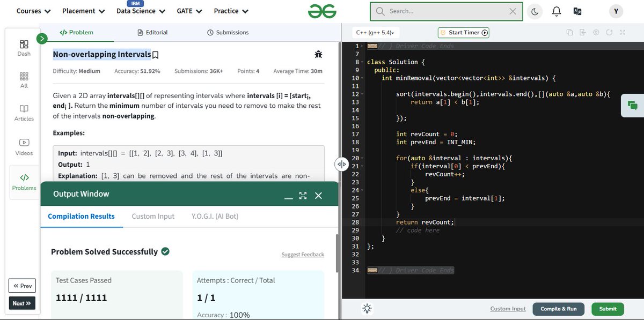Open the Videos sidebar section
644x320 pixels.
pyautogui.click(x=24, y=147)
